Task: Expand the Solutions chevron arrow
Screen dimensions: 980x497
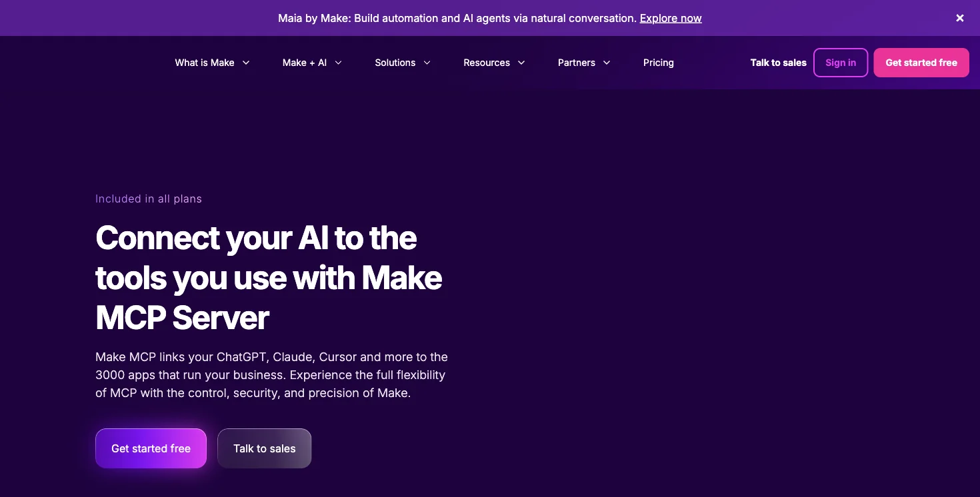Action: [x=427, y=63]
